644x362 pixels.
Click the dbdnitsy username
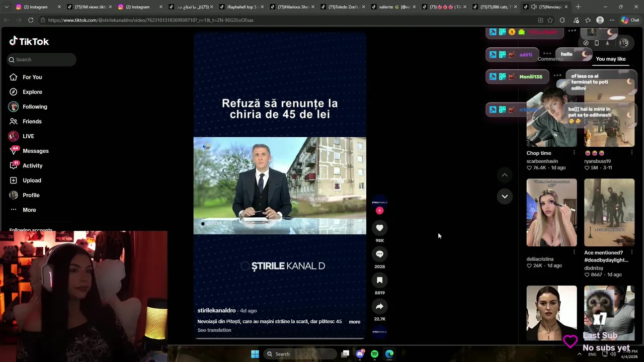tap(594, 268)
